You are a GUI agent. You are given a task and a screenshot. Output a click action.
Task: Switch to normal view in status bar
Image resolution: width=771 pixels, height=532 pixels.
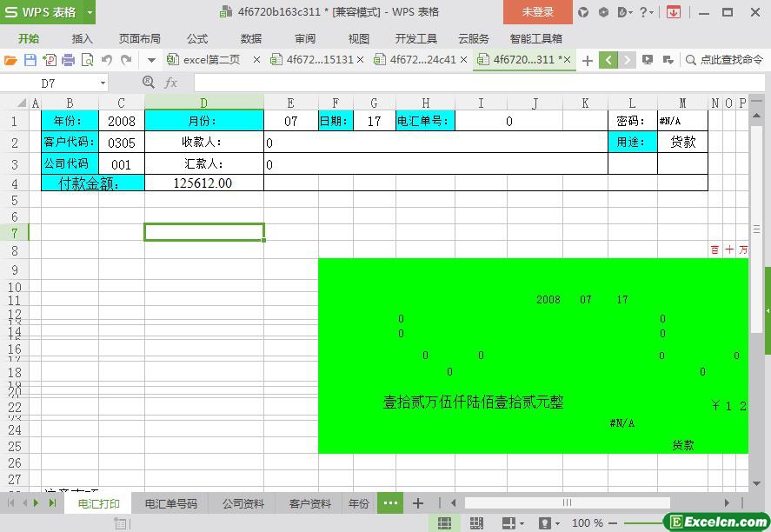444,523
